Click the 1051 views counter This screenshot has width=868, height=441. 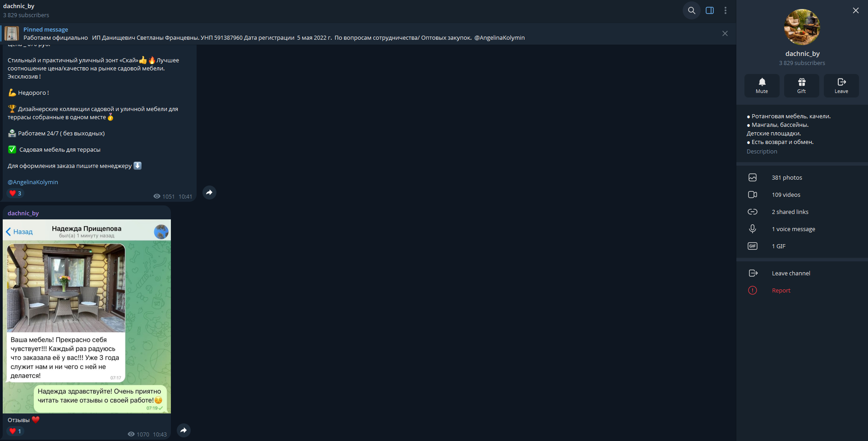click(164, 196)
